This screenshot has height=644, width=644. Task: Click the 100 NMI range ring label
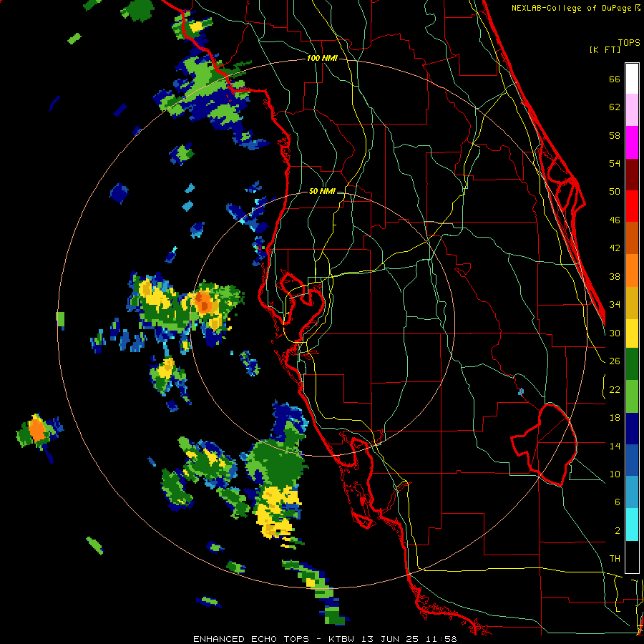point(322,58)
